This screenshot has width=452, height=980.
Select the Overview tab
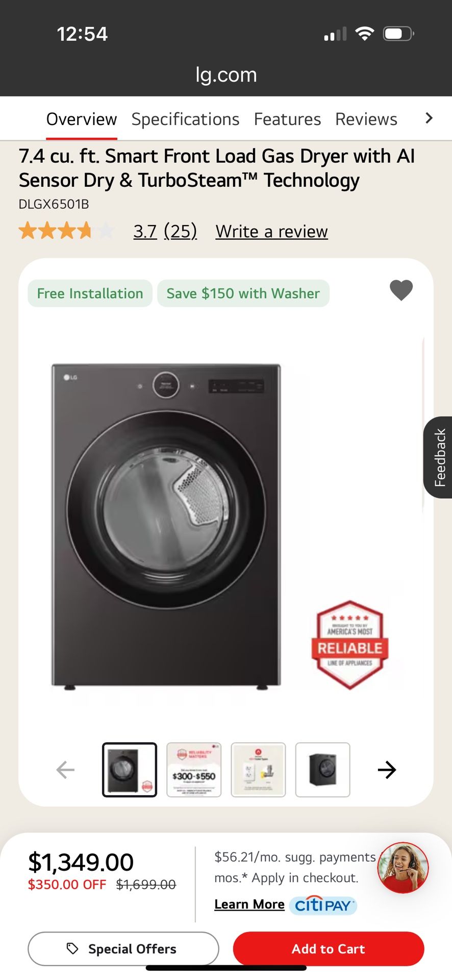click(82, 119)
